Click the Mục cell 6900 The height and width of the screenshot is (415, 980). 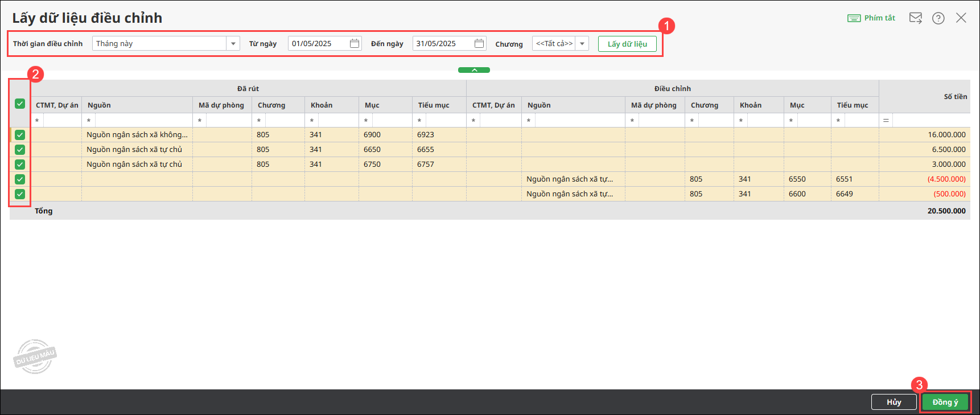385,135
